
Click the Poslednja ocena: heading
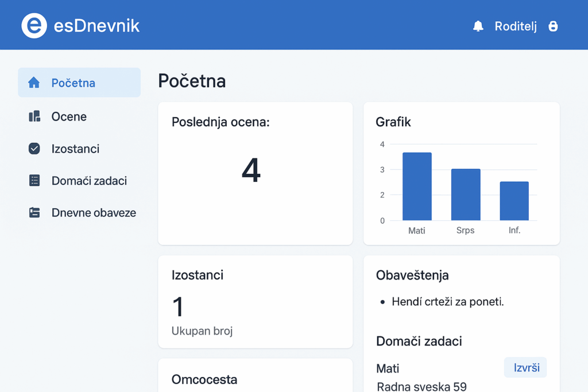[220, 122]
